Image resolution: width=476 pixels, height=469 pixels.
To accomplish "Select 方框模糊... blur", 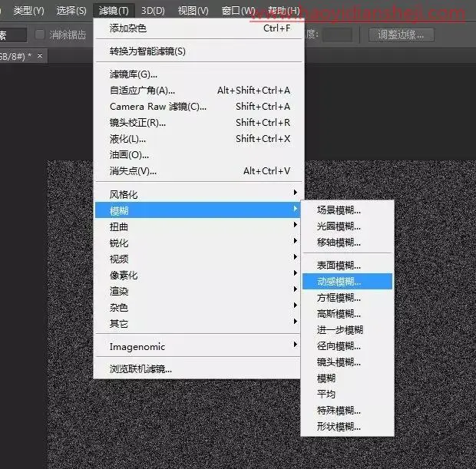I will click(x=348, y=298).
